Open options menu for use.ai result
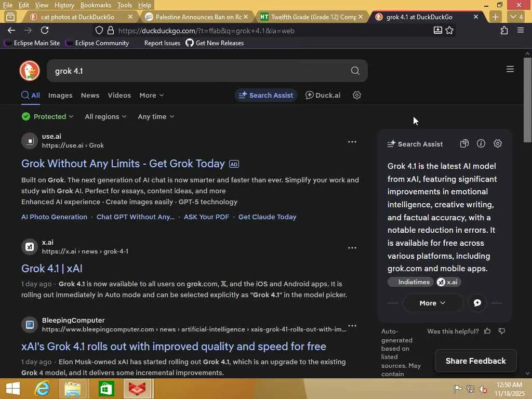532x399 pixels. click(x=352, y=142)
